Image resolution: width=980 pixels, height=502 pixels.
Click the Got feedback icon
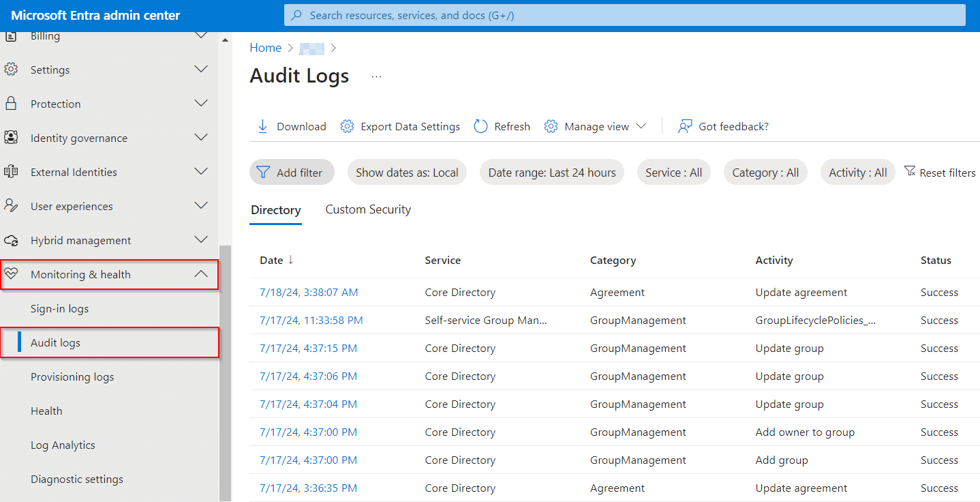[684, 126]
